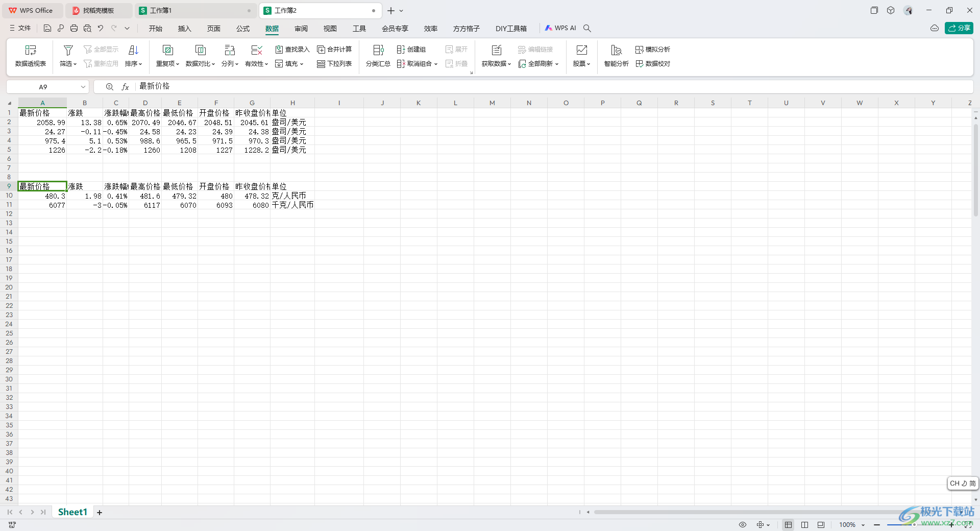The width and height of the screenshot is (980, 531).
Task: Expand the 筛选 filter dropdown
Action: click(68, 64)
